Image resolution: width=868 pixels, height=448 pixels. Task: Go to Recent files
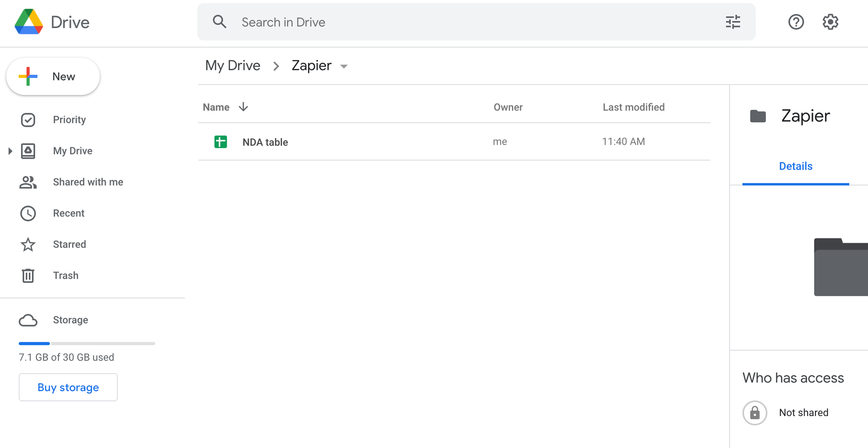[69, 213]
